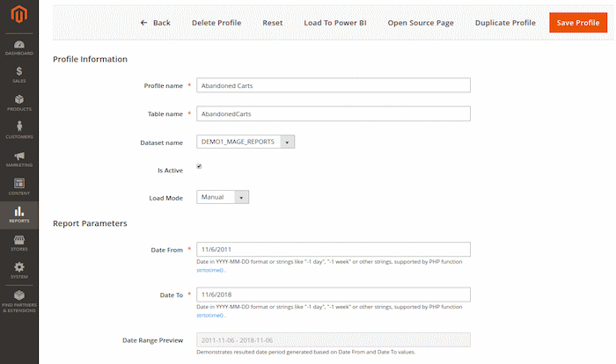
Task: Open the Load Mode dropdown
Action: 223,197
